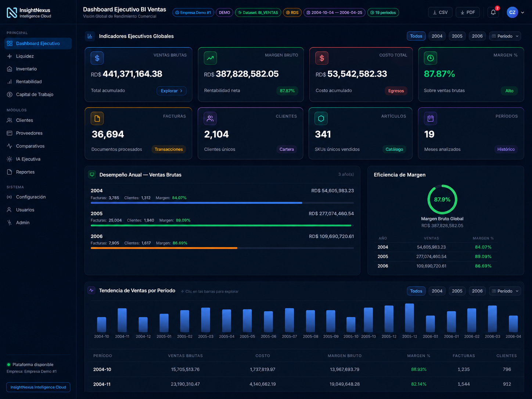Click the Comparativos pulse icon
532x399 pixels.
click(x=10, y=146)
